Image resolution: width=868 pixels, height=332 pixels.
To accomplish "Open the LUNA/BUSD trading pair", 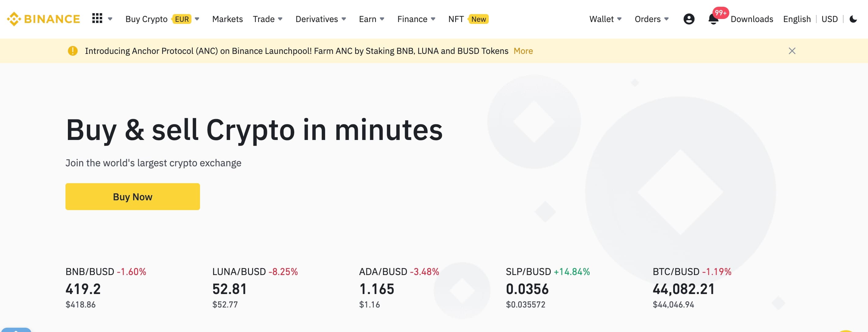I will 239,272.
